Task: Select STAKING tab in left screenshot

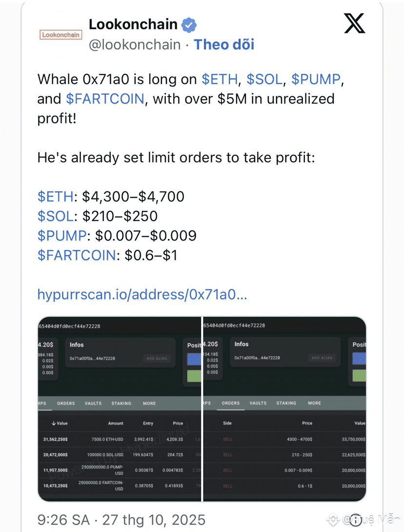Action: [121, 404]
